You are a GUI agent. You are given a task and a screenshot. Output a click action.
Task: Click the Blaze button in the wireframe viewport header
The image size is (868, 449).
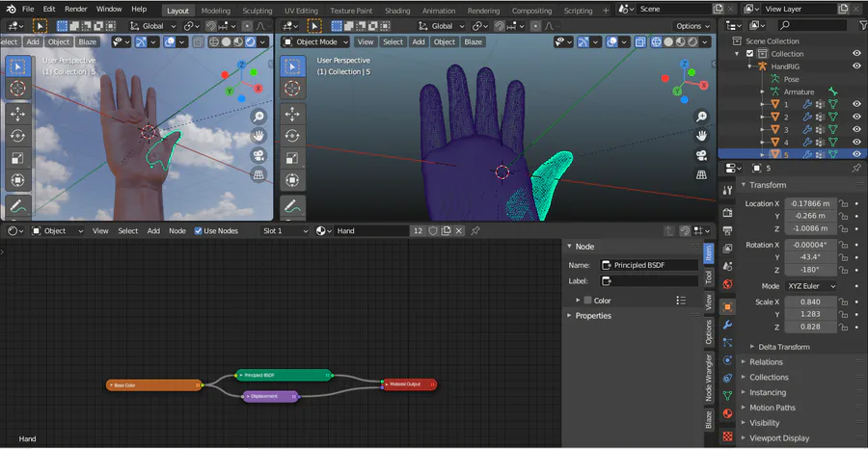pyautogui.click(x=473, y=41)
